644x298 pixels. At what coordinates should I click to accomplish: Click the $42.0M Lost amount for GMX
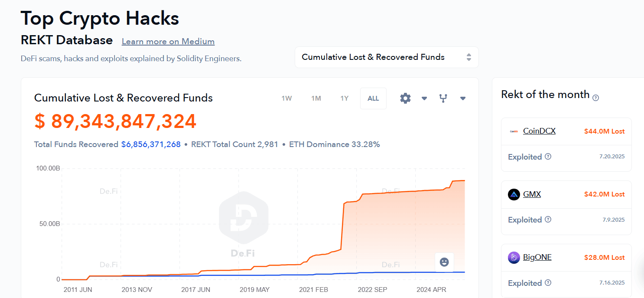pos(605,194)
